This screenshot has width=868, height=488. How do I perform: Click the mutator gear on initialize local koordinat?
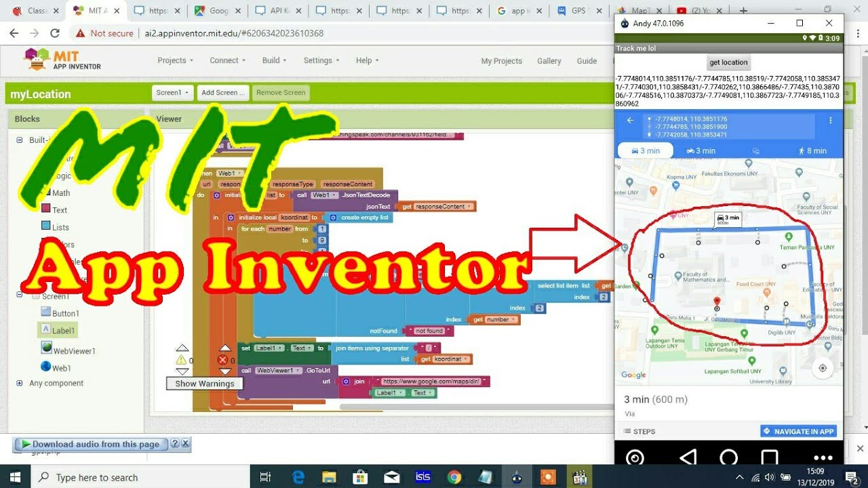[231, 218]
